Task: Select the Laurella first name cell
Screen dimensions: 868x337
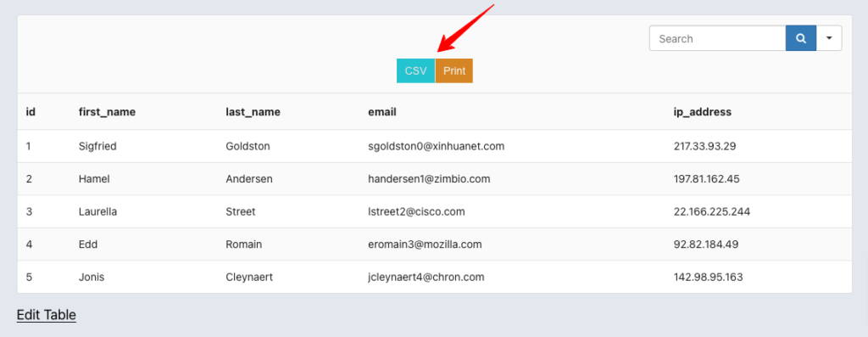Action: [x=97, y=211]
